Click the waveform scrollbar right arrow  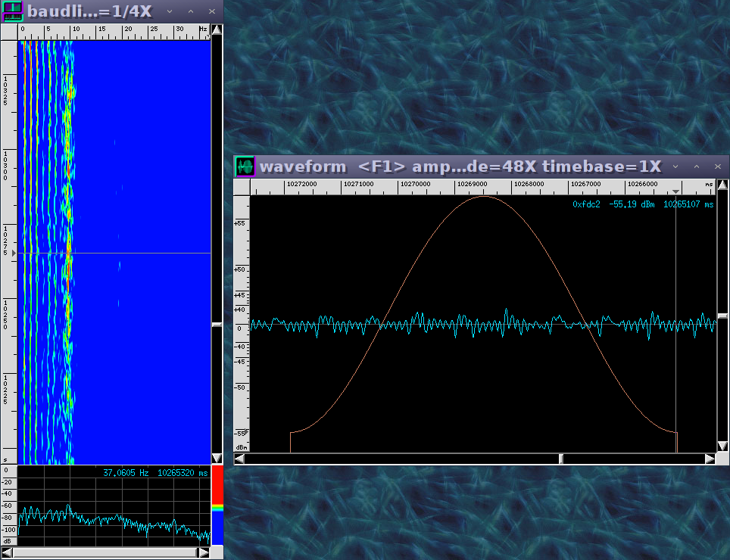pyautogui.click(x=710, y=459)
